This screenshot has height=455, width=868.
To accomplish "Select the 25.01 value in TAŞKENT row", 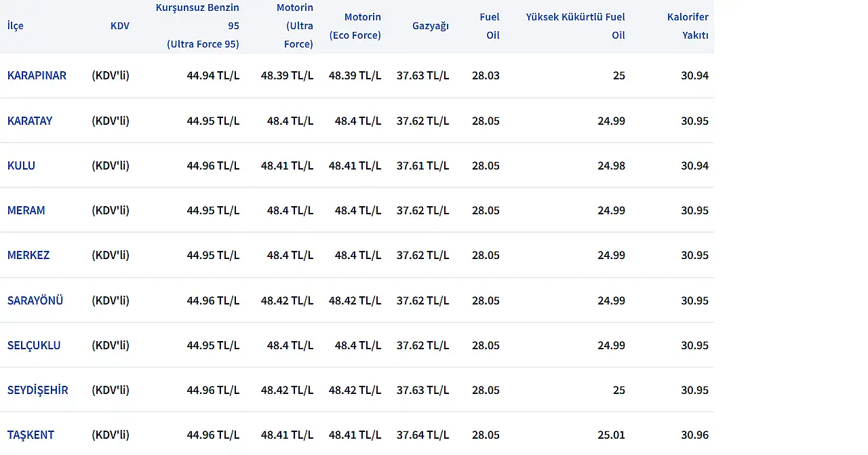I will [x=611, y=435].
